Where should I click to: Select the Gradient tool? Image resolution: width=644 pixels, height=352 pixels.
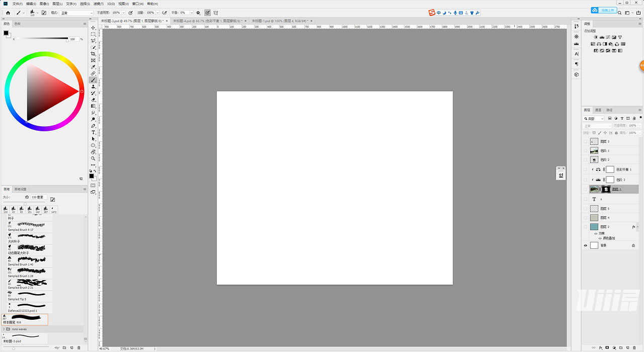[93, 106]
